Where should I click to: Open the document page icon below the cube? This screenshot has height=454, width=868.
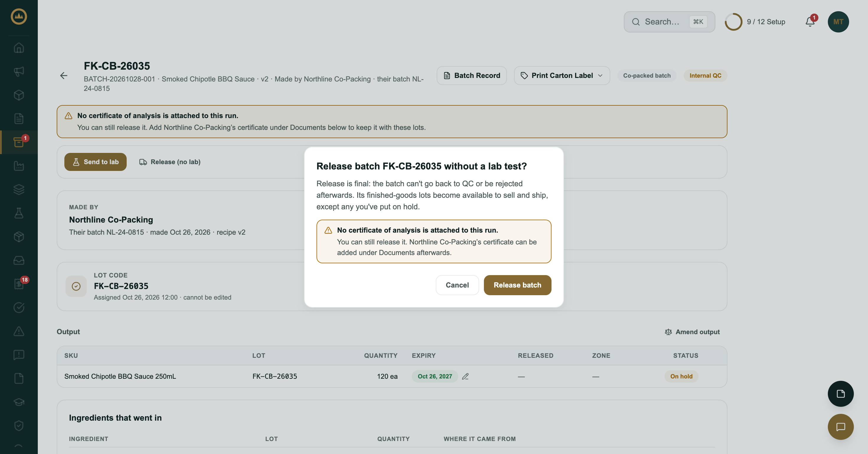coord(19,119)
